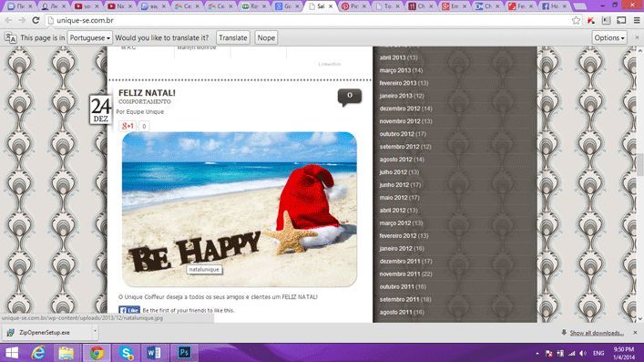Click the address bar showing unique-se.com.br

tap(308, 20)
